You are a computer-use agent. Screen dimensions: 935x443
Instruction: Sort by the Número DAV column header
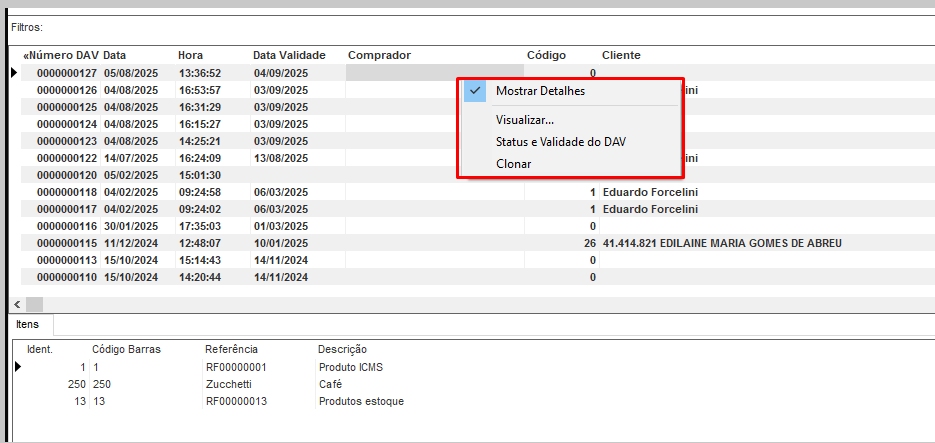60,55
